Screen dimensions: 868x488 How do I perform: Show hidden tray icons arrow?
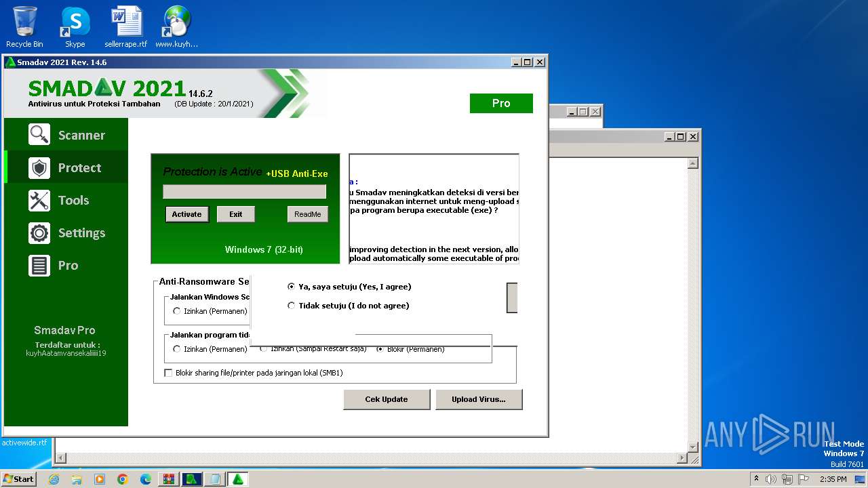[x=756, y=479]
